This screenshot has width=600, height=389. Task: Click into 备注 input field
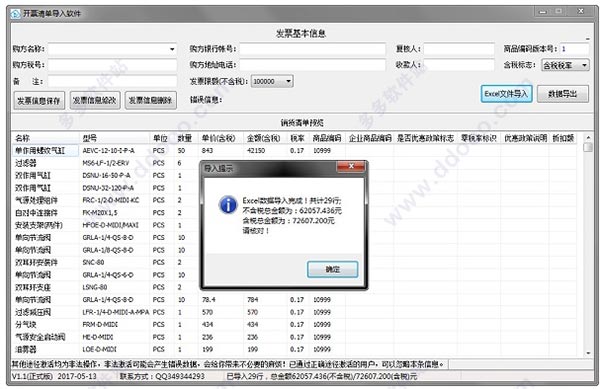112,81
